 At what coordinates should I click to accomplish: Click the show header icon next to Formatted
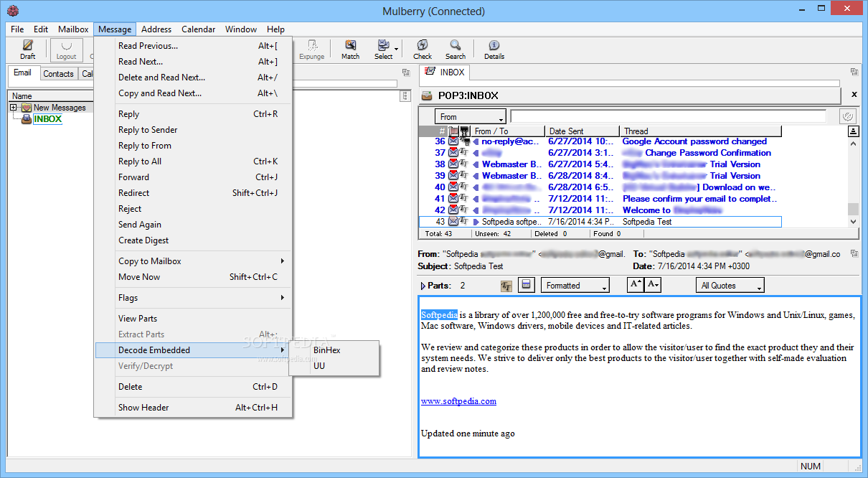(526, 285)
